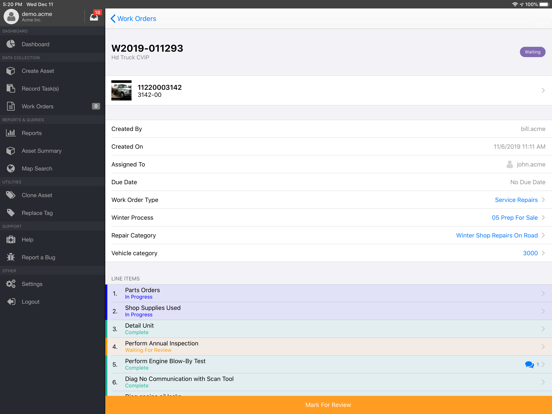The height and width of the screenshot is (414, 552).
Task: Open Create Asset menu item
Action: pyautogui.click(x=52, y=71)
